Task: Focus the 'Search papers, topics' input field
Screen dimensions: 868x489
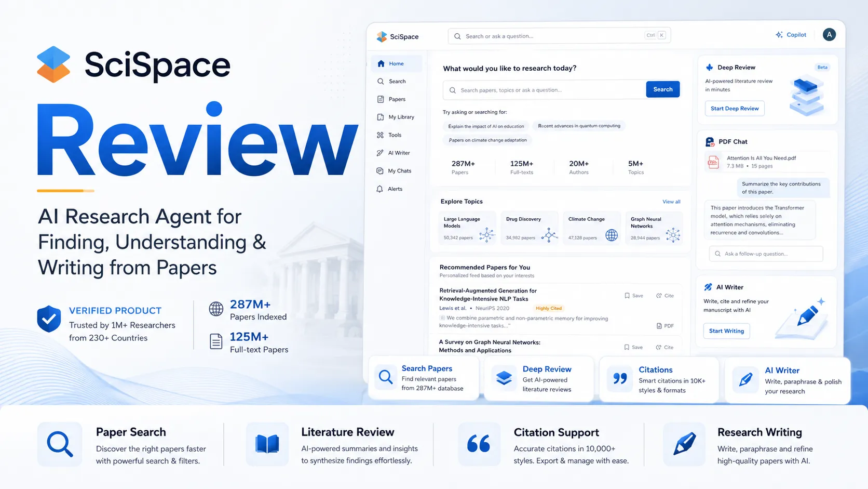Action: tap(544, 90)
